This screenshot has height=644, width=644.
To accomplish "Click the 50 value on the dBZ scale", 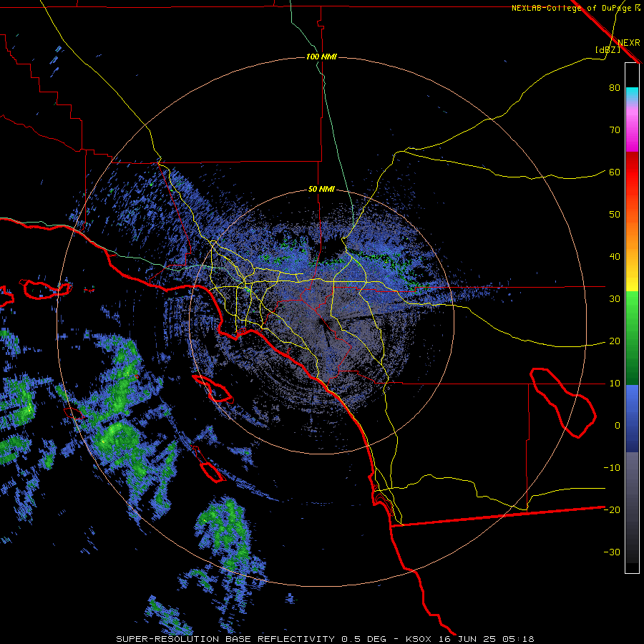I will pos(615,215).
